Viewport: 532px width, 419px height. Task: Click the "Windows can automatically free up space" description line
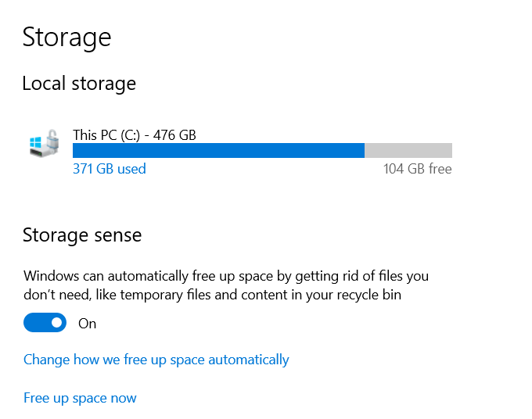(x=226, y=276)
